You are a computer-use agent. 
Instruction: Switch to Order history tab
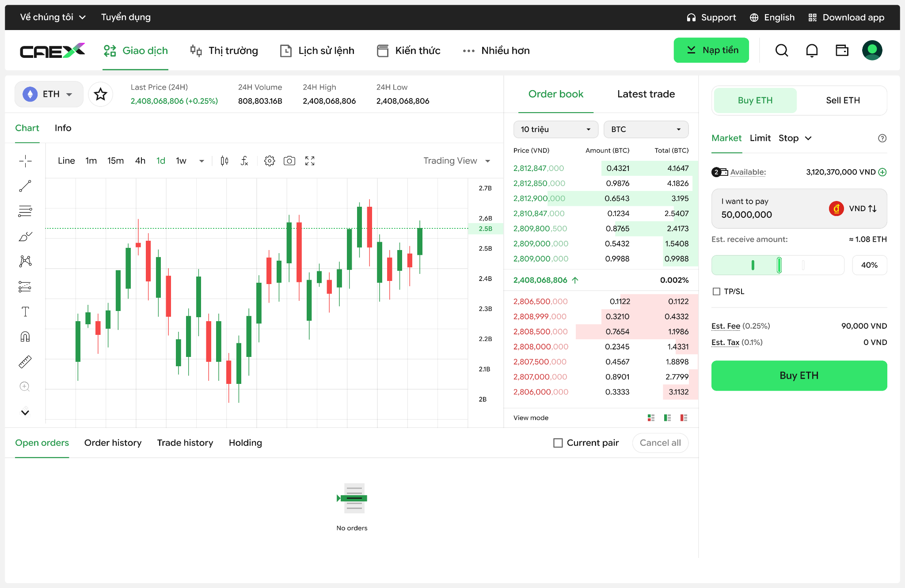tap(113, 443)
